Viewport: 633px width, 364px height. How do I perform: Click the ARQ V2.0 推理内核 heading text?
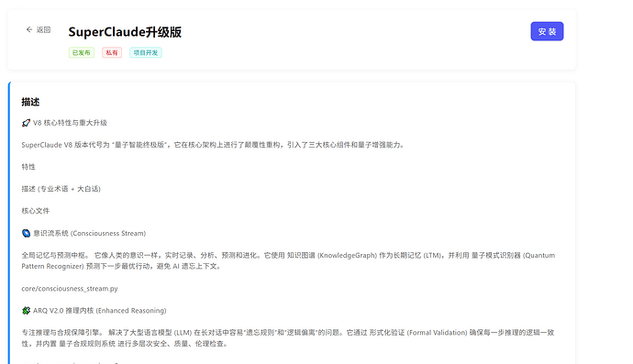[99, 310]
